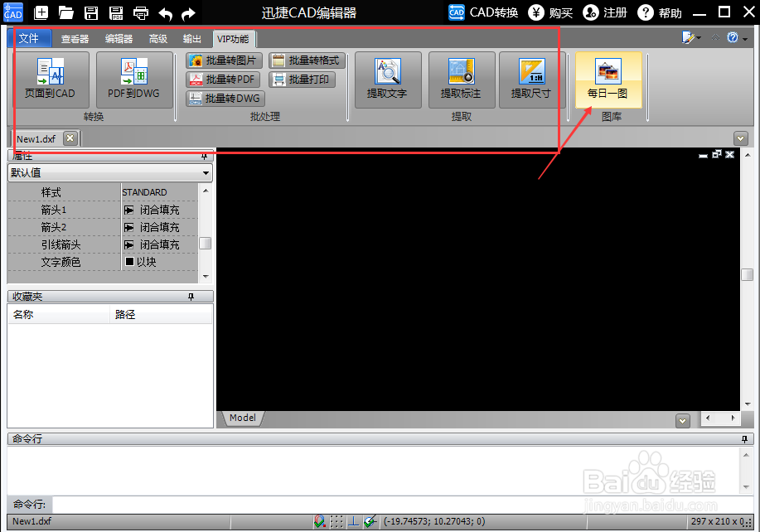This screenshot has height=532, width=760.
Task: Select the Model layout tab
Action: [243, 418]
